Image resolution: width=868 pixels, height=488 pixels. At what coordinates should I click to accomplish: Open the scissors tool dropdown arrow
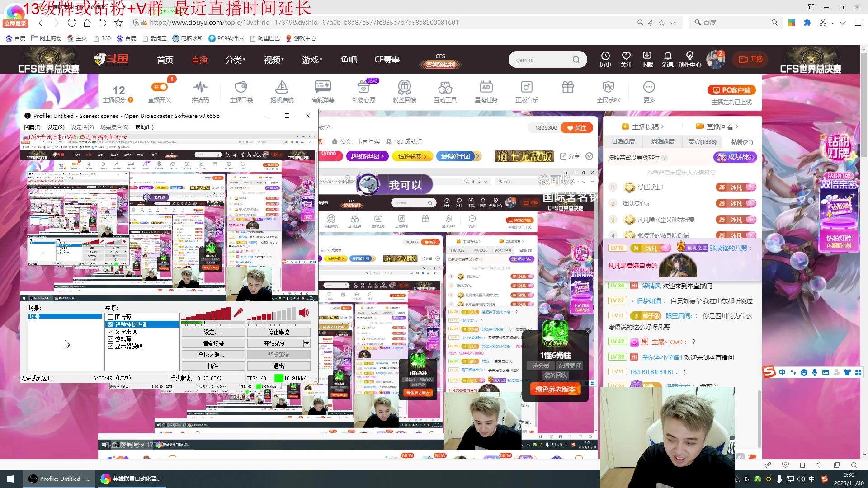pos(832,23)
